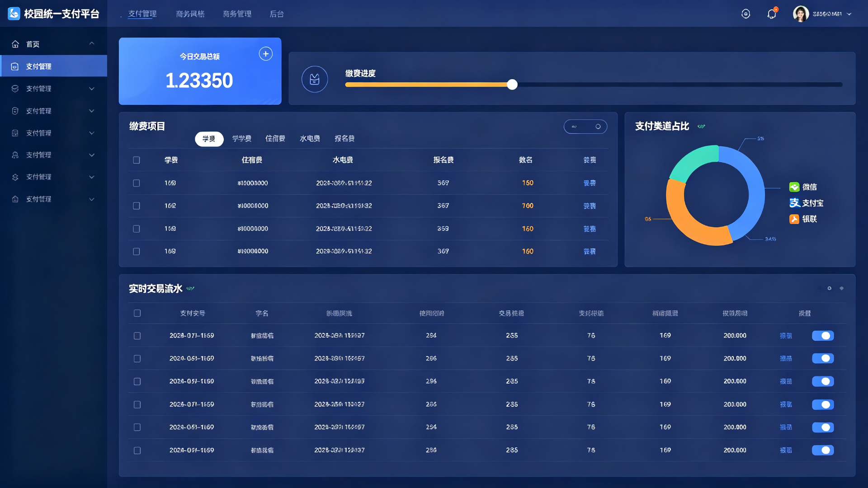Check the select-all box in 缴费项目 table header
Image resolution: width=868 pixels, height=488 pixels.
pyautogui.click(x=137, y=160)
